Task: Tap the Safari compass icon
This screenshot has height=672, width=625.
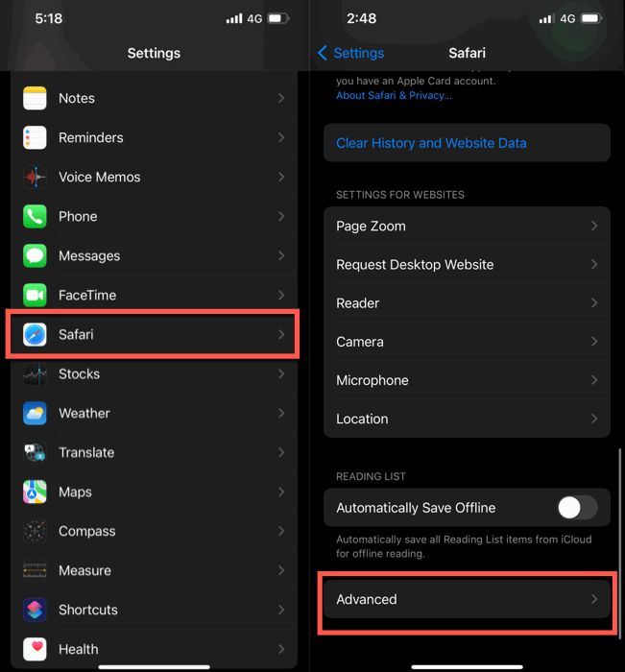Action: [35, 335]
